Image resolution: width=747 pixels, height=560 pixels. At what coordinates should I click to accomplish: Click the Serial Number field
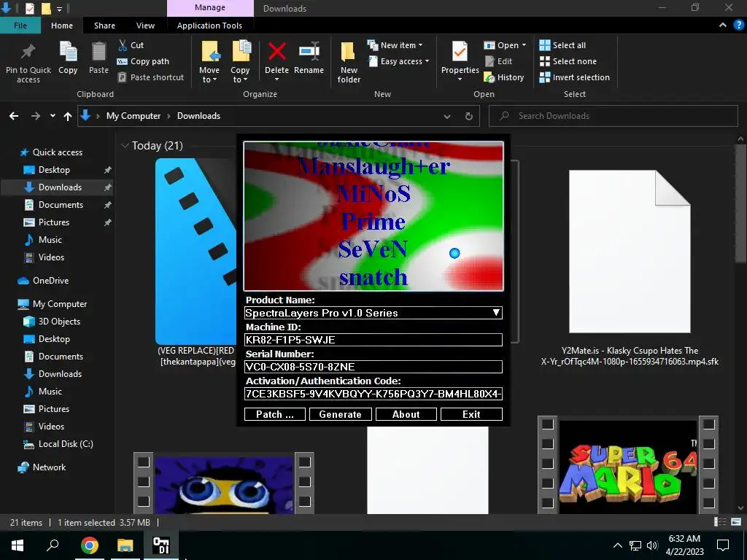[373, 367]
